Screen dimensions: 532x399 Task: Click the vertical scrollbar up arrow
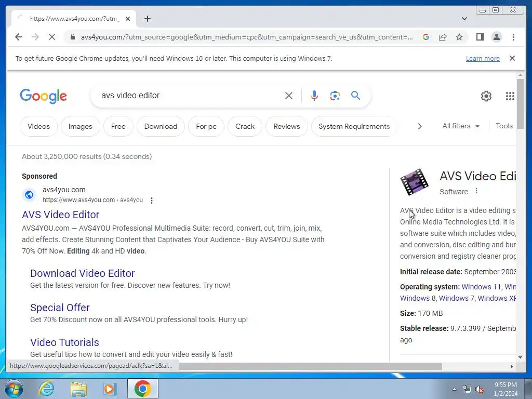(x=520, y=75)
